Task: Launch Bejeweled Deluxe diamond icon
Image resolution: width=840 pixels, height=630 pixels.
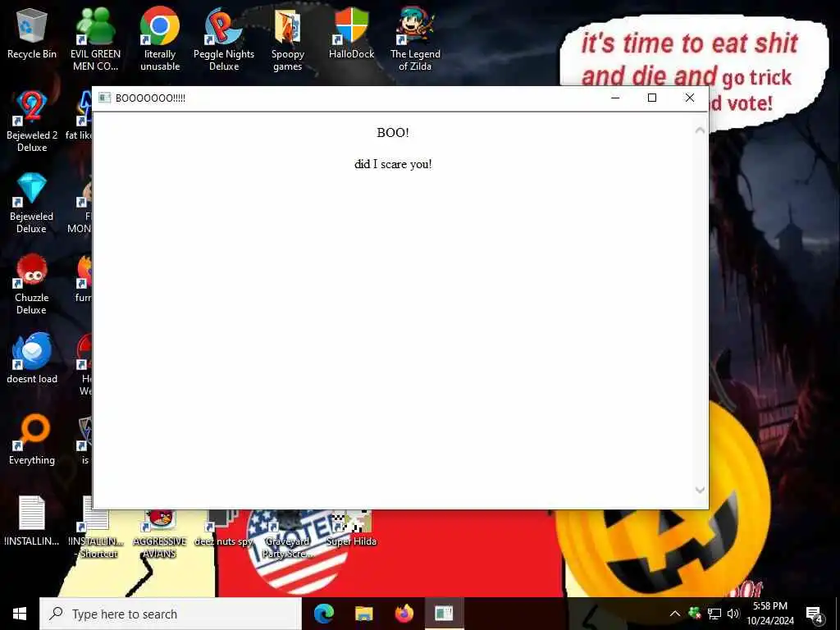Action: pos(32,203)
